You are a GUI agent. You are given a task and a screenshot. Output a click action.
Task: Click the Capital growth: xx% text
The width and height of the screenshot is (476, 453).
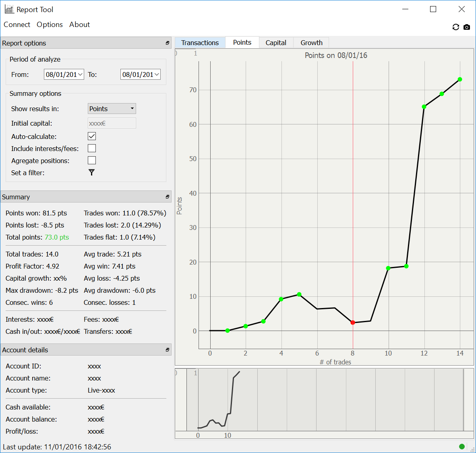(36, 278)
